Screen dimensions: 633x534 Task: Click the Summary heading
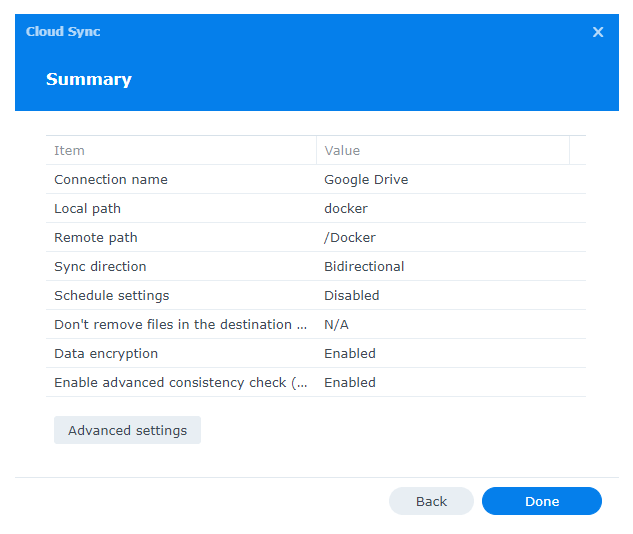[x=89, y=79]
